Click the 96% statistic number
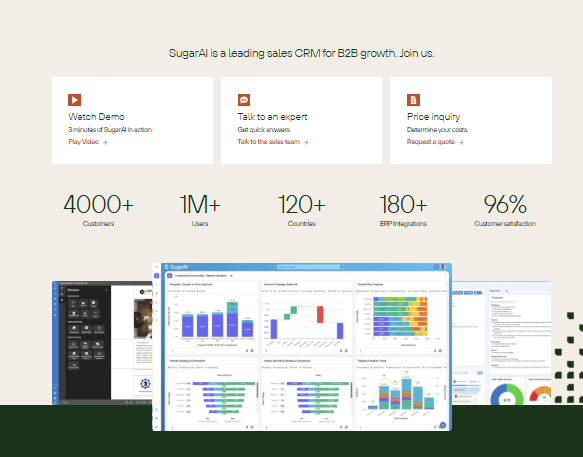This screenshot has width=583, height=457. (505, 204)
